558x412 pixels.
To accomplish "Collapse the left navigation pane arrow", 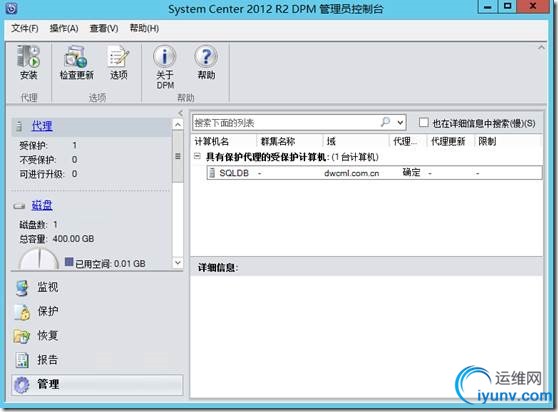I will click(x=180, y=113).
